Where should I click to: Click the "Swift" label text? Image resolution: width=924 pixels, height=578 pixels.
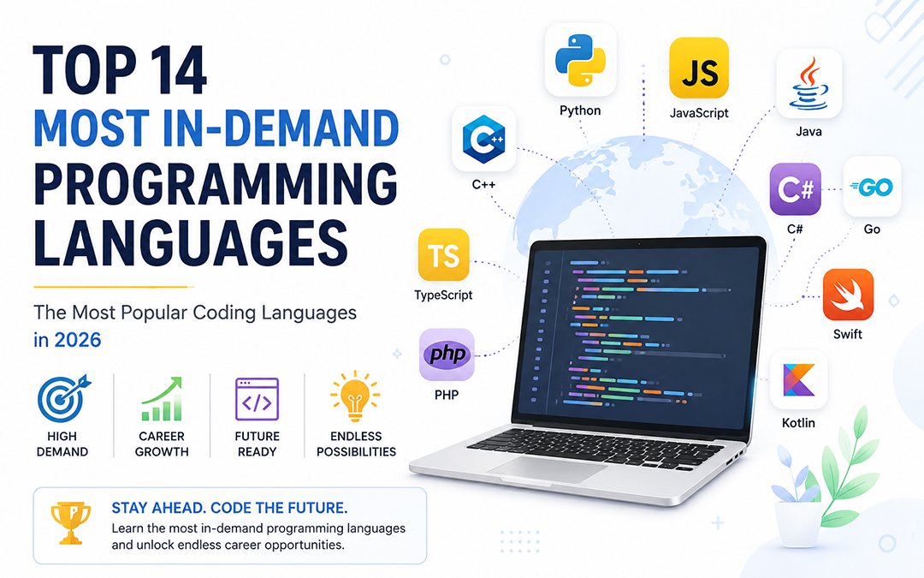[x=847, y=334]
